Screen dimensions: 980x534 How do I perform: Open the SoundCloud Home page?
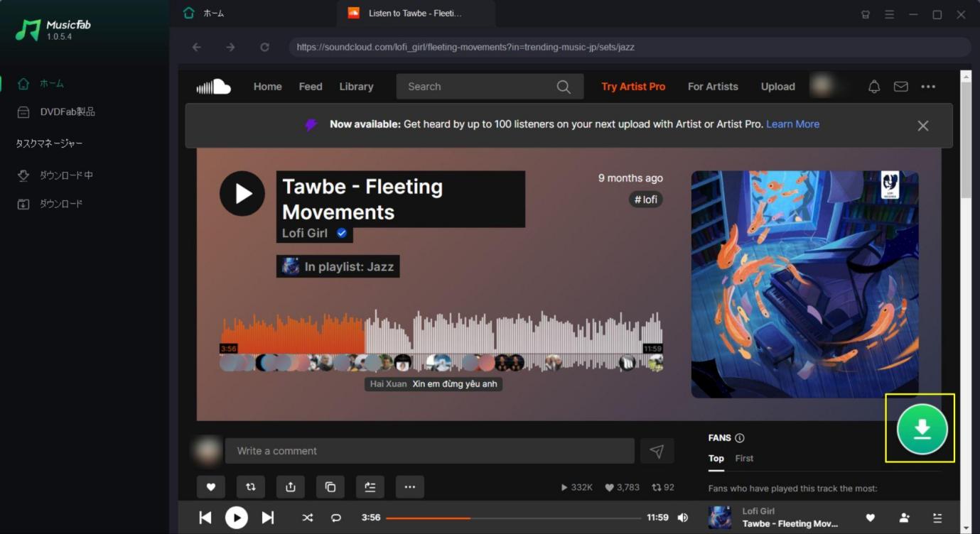point(268,87)
